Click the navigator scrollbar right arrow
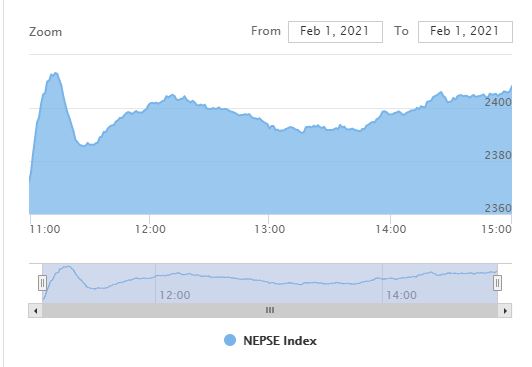The height and width of the screenshot is (367, 532). [x=505, y=311]
